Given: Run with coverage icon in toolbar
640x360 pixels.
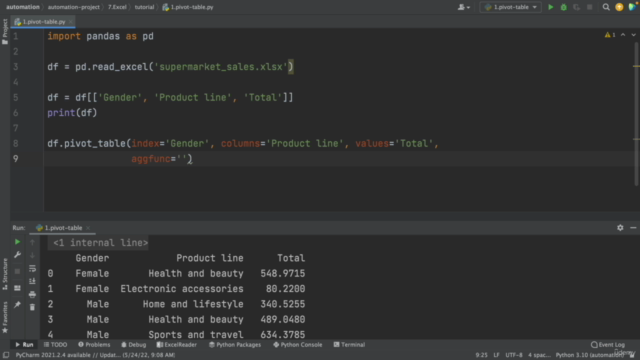Looking at the screenshot, I should coord(576,7).
